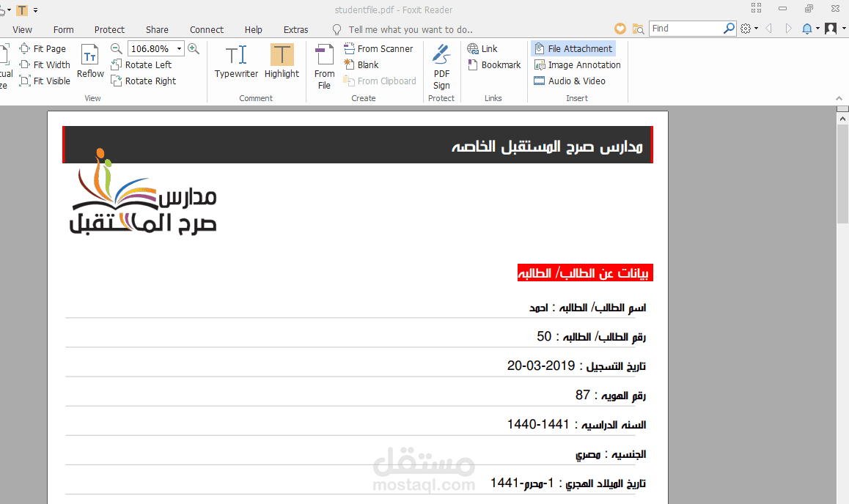Create a page From Scanner
The width and height of the screenshot is (849, 504).
click(x=380, y=48)
